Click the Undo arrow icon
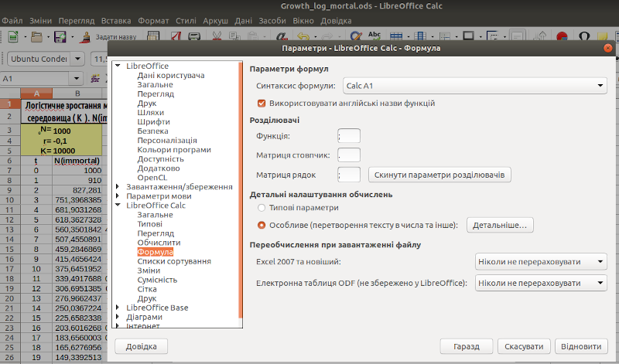The height and width of the screenshot is (364, 619). (x=303, y=36)
